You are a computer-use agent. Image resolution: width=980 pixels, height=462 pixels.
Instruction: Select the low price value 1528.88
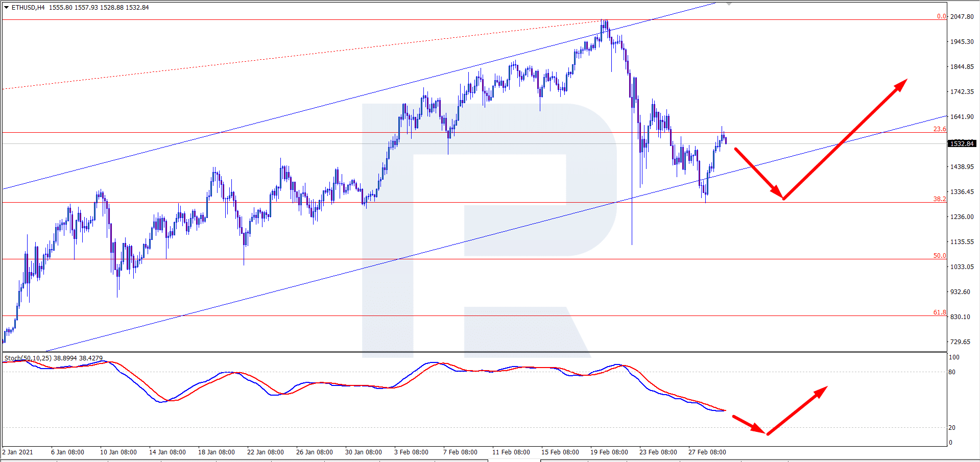click(111, 8)
